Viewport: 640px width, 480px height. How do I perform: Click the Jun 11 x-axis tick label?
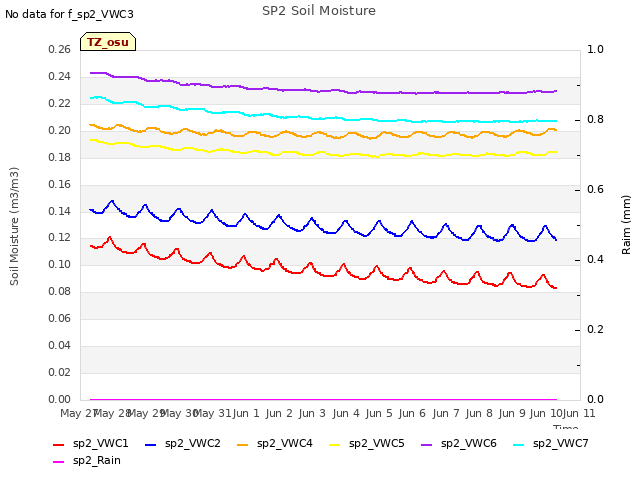click(x=579, y=413)
